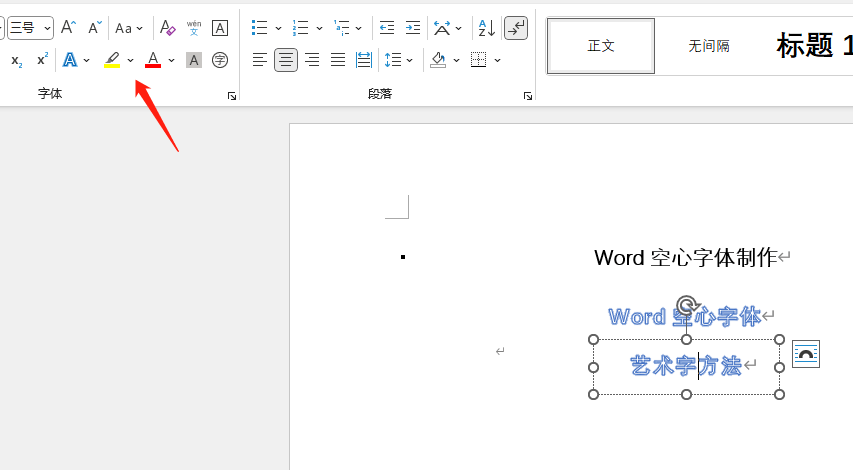Image resolution: width=853 pixels, height=470 pixels.
Task: Decrease paragraph indent
Action: (x=387, y=28)
